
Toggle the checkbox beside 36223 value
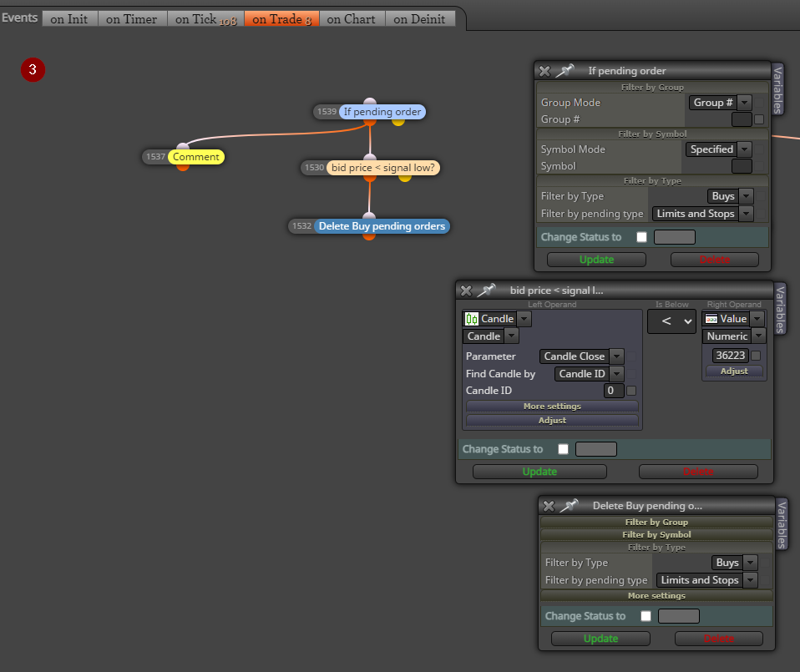pos(756,356)
